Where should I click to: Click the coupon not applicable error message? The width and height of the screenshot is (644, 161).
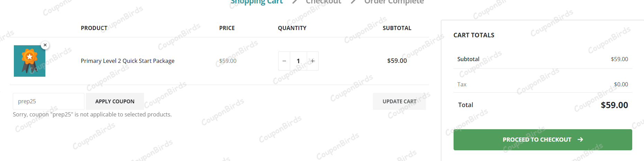click(x=92, y=114)
